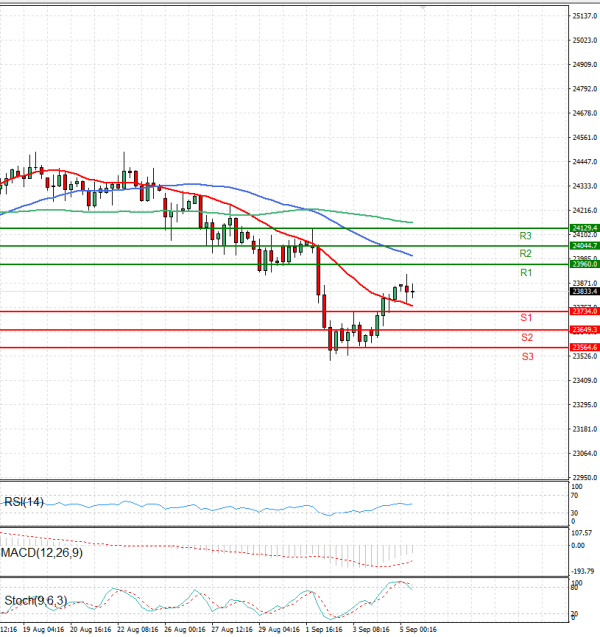The width and height of the screenshot is (600, 637).
Task: Select the RSI(14) indicator label
Action: pyautogui.click(x=24, y=501)
